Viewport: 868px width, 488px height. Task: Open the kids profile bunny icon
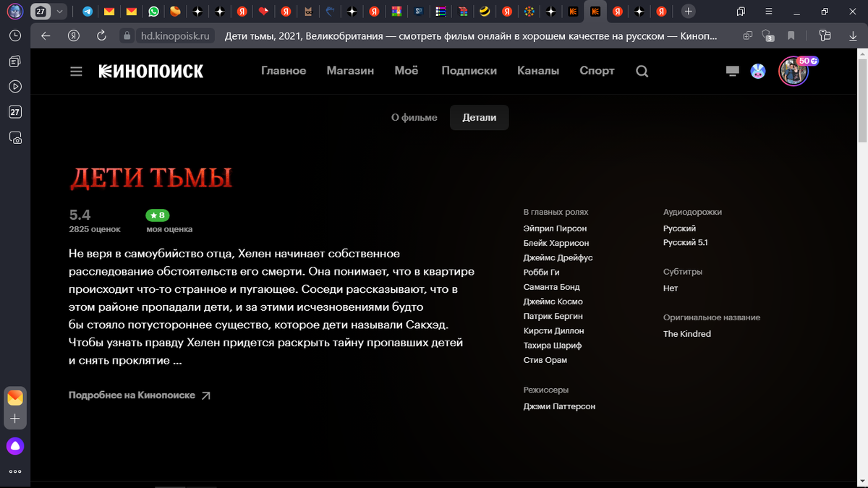tap(758, 71)
